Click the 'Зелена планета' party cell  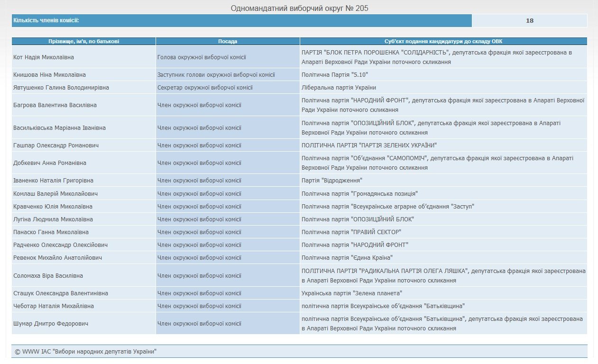(x=352, y=293)
